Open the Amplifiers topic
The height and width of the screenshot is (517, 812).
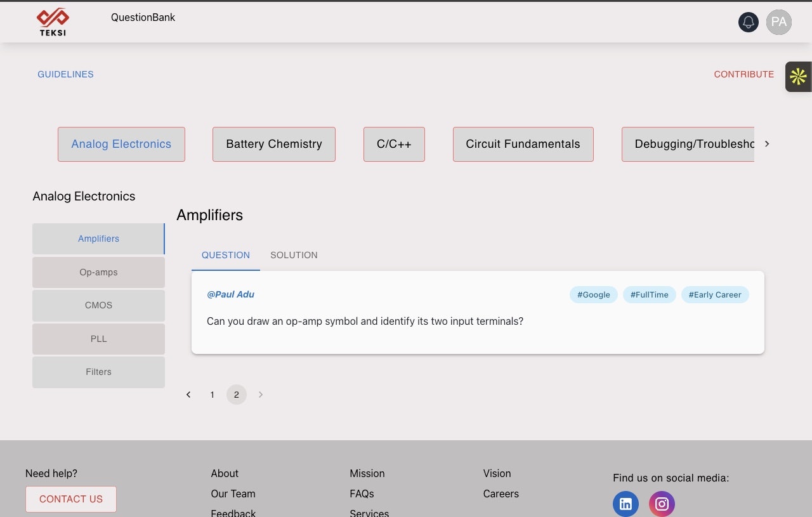pyautogui.click(x=98, y=239)
